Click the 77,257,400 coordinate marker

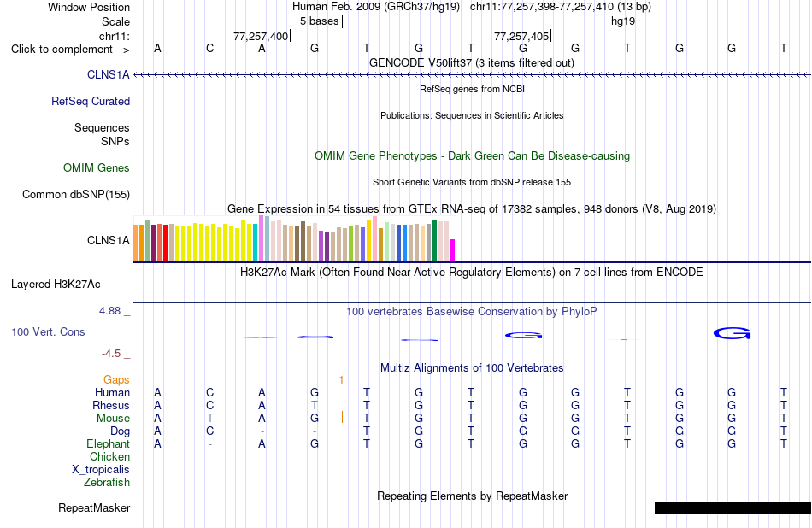[x=261, y=36]
